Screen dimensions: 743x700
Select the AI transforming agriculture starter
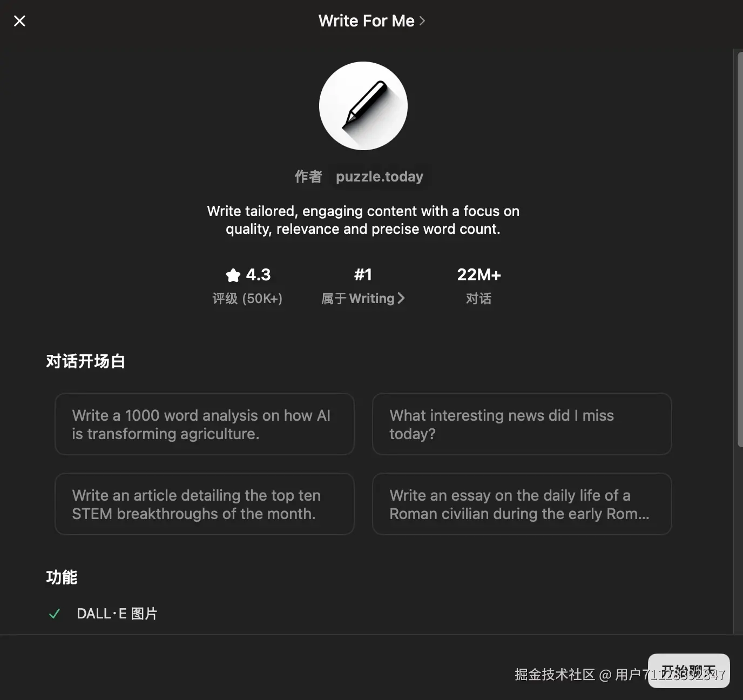point(205,424)
